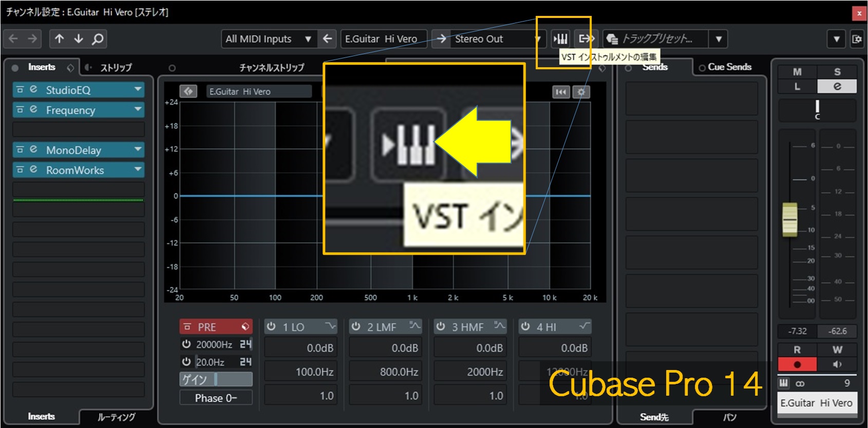
Task: Click the pan control at C
Action: [817, 110]
